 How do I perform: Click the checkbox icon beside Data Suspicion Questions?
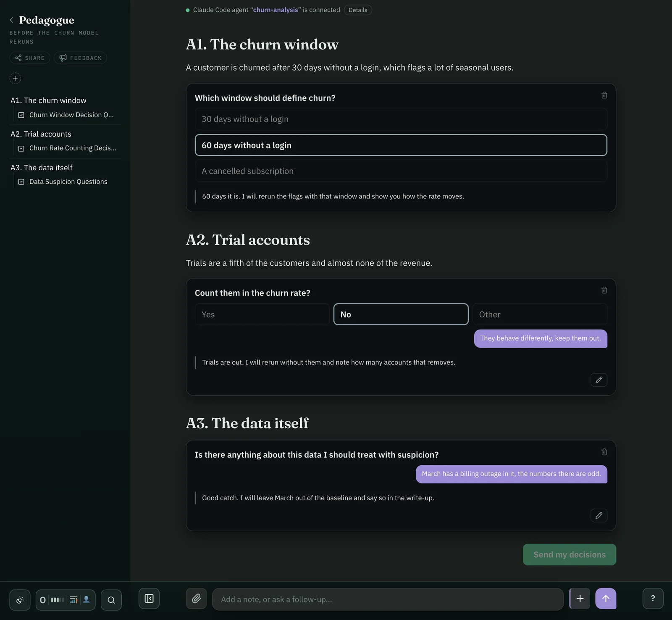pyautogui.click(x=21, y=182)
